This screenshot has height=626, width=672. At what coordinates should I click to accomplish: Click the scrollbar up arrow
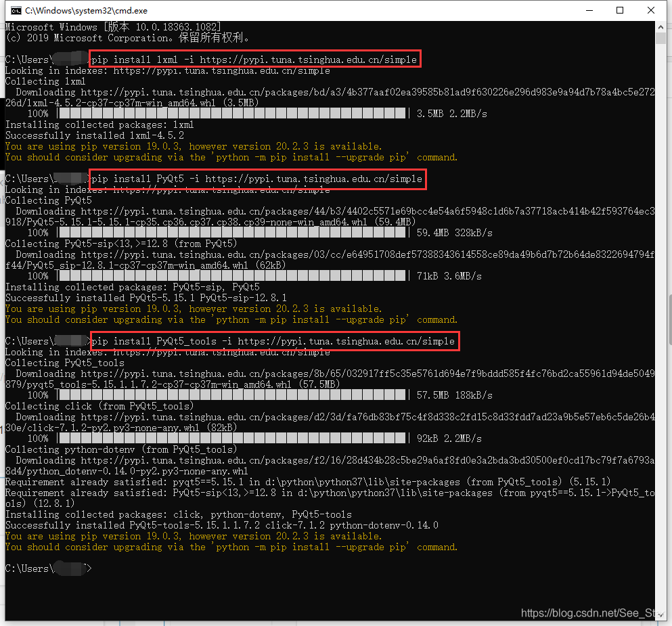point(660,26)
